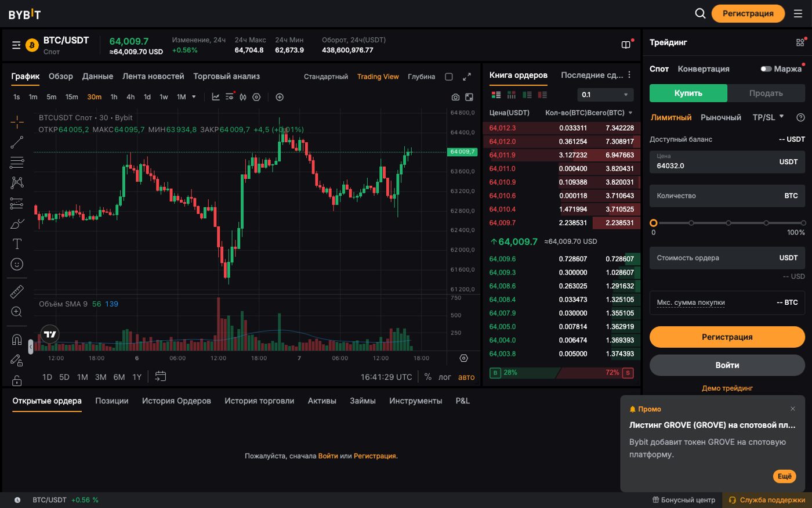Viewport: 812px width, 508px height.
Task: Select the Fibonacci retracement tool
Action: click(17, 163)
